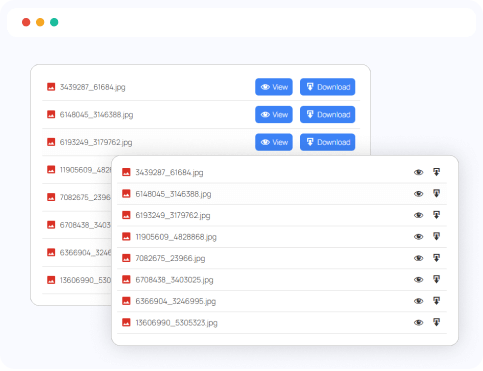Viewport: 483px width, 371px height.
Task: Preview 6193249_3179762.jpg with eye icon in front panel
Action: point(418,215)
